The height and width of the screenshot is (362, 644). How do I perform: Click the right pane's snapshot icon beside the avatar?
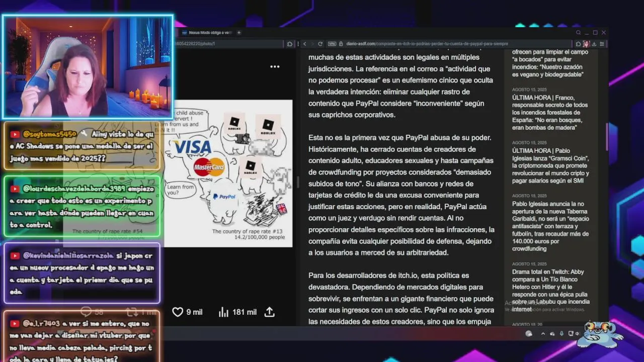click(578, 44)
